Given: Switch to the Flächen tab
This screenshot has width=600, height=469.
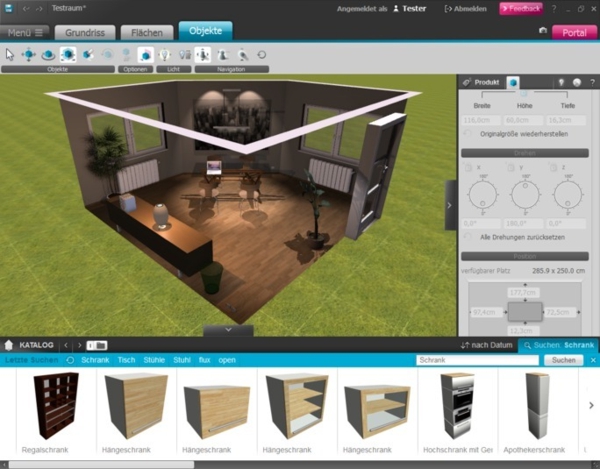Looking at the screenshot, I should (147, 32).
